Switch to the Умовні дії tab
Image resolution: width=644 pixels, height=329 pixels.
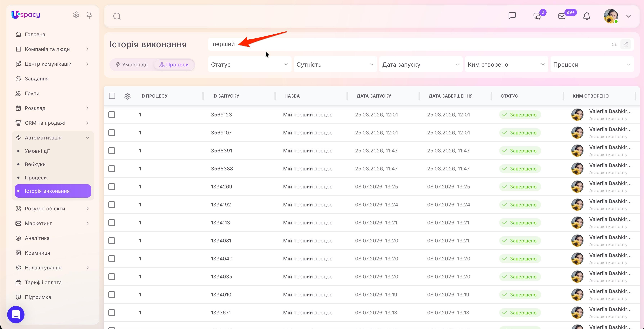pyautogui.click(x=132, y=65)
